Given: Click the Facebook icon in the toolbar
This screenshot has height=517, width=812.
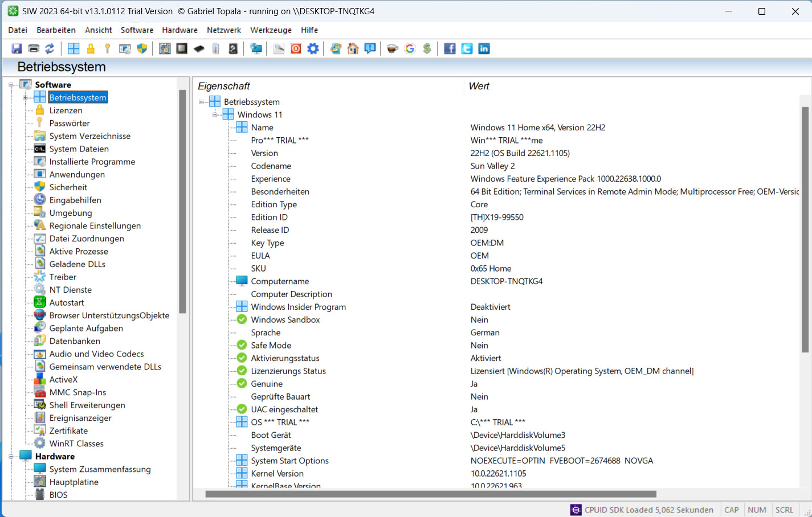Looking at the screenshot, I should point(449,48).
